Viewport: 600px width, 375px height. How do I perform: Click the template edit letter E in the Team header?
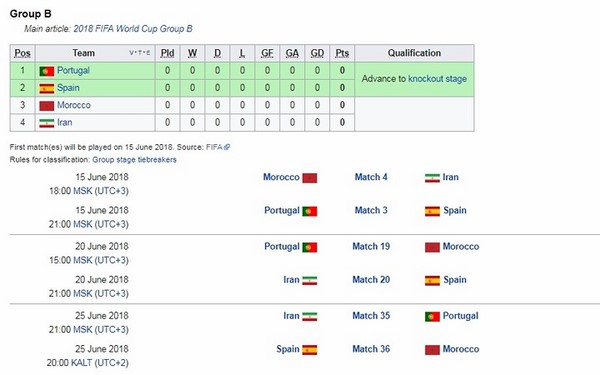148,53
